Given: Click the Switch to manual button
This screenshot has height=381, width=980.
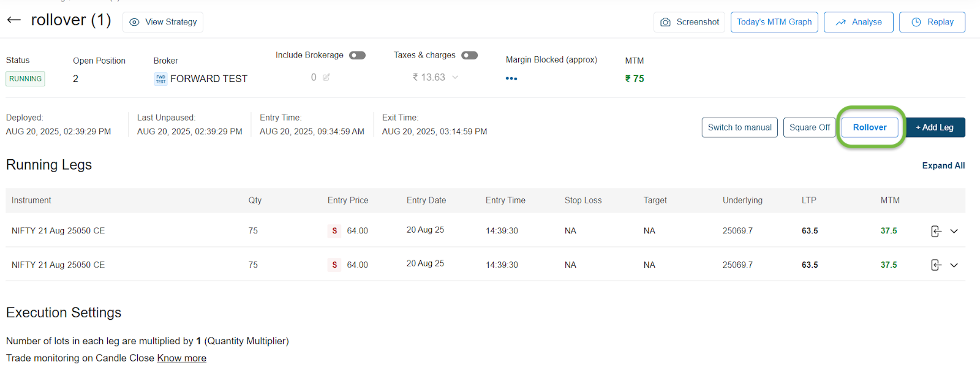Looking at the screenshot, I should pyautogui.click(x=739, y=127).
